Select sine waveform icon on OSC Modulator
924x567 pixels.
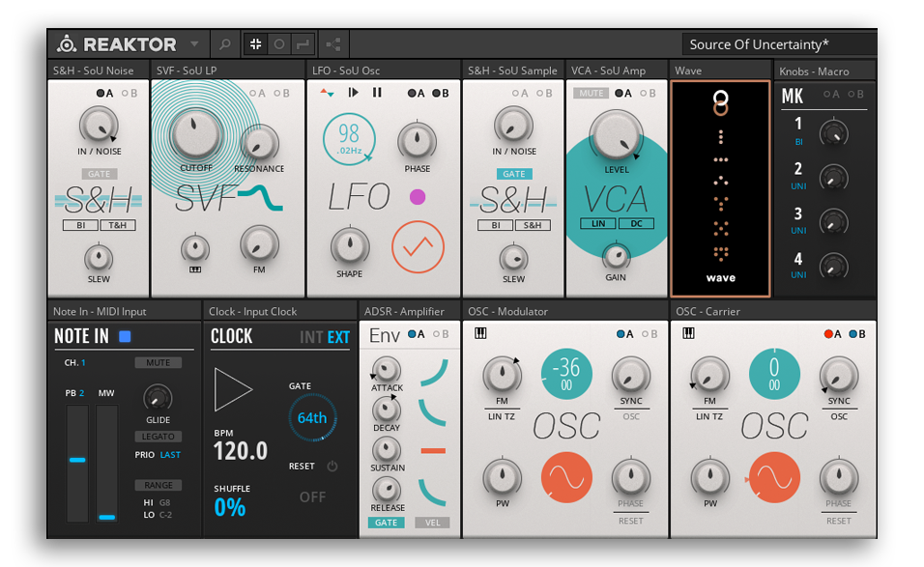566,477
